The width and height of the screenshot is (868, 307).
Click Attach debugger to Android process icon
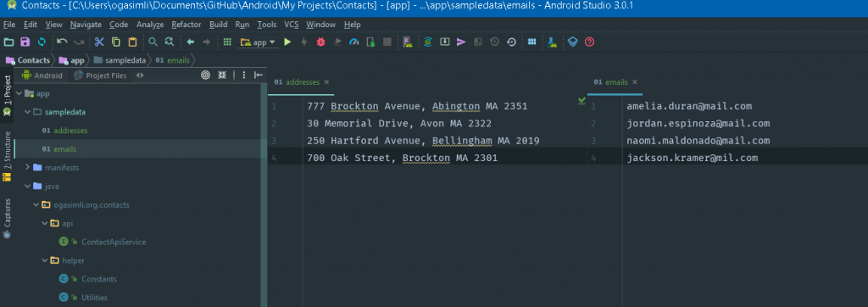pyautogui.click(x=371, y=42)
